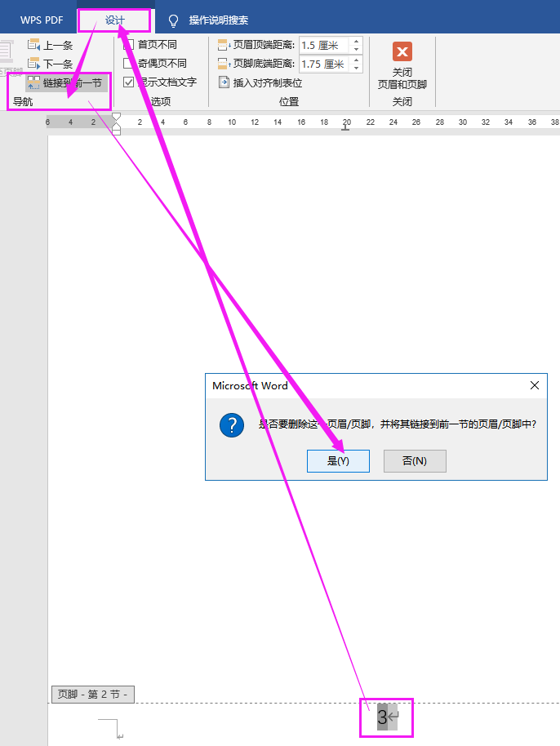Click the 插入对齐制表位 alignment tab icon

point(224,82)
